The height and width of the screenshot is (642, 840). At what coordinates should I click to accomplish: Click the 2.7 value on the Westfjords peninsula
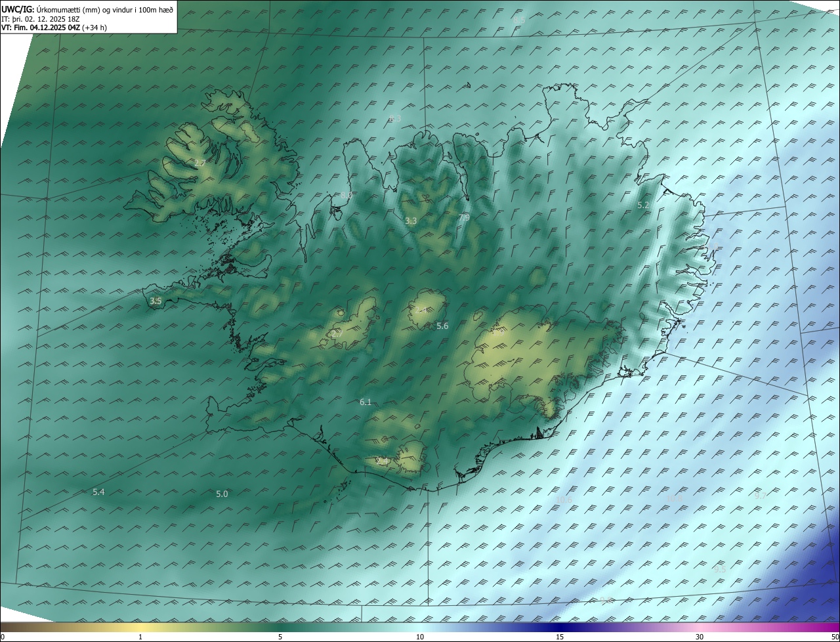click(x=201, y=163)
